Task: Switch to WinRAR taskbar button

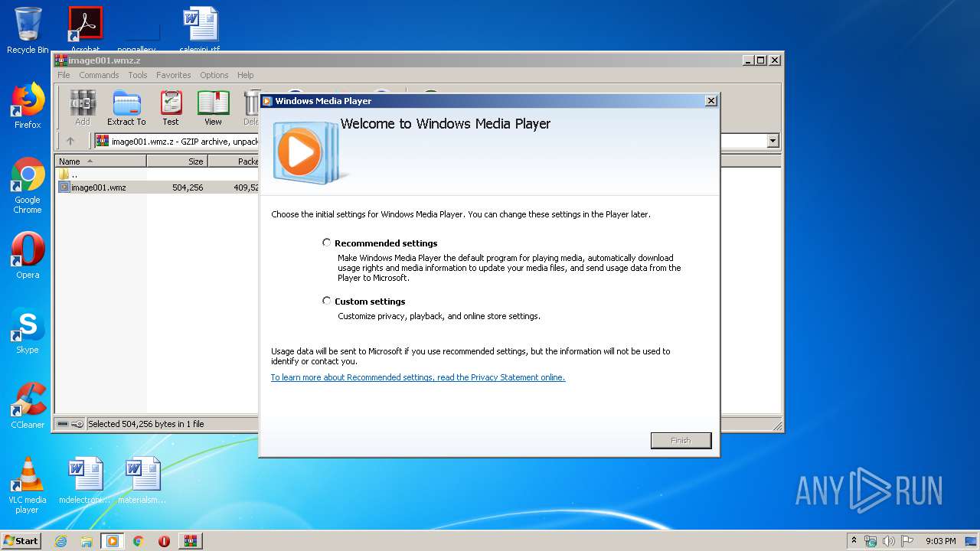Action: coord(190,541)
